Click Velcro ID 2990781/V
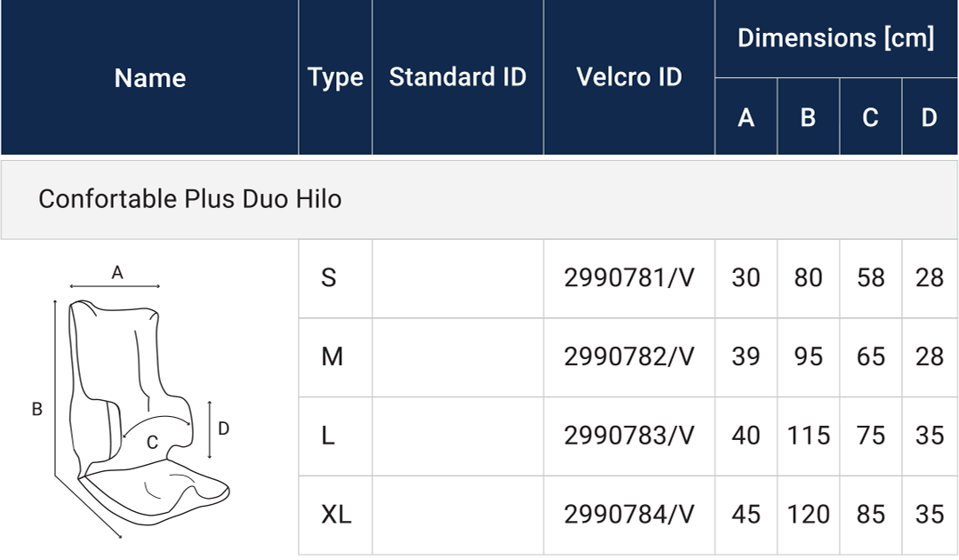The height and width of the screenshot is (560, 959). coord(629,278)
